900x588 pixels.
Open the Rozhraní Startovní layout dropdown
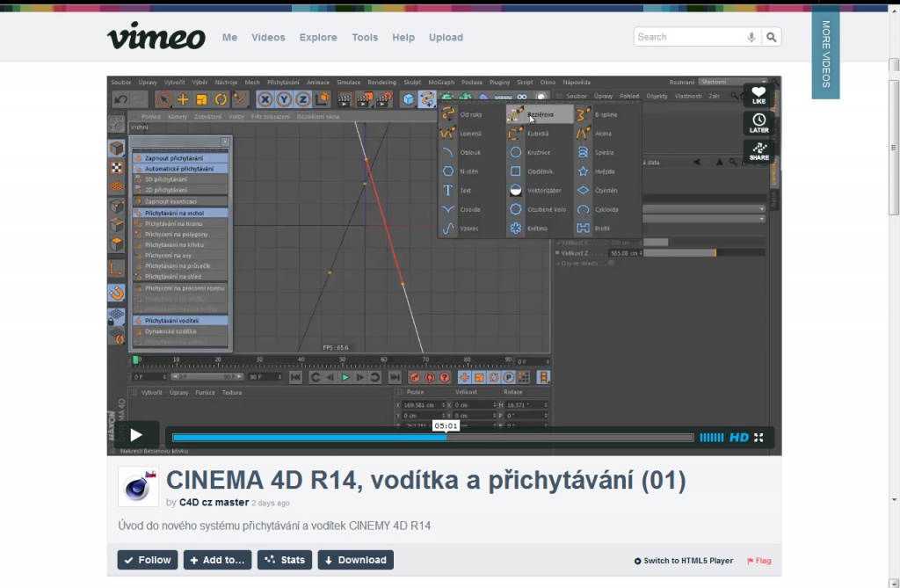click(x=733, y=82)
